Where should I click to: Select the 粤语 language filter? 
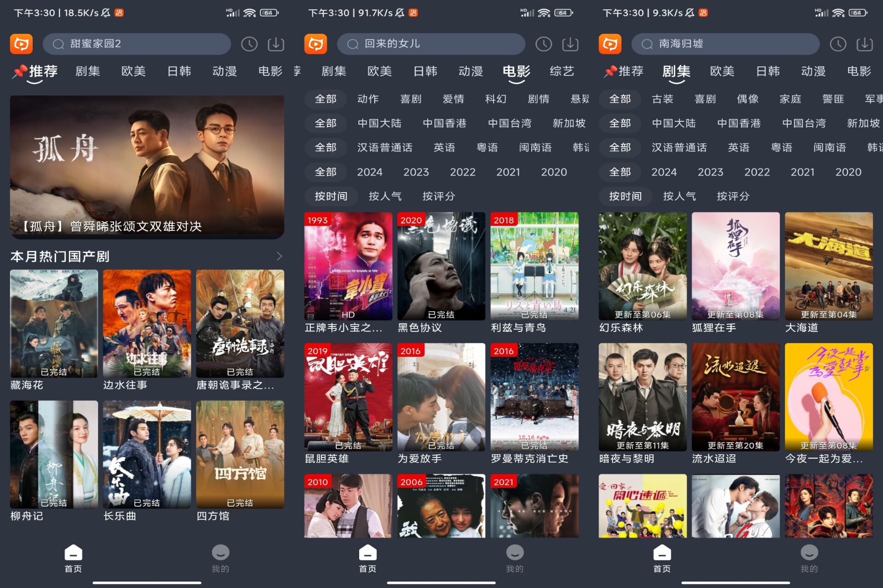(x=488, y=148)
